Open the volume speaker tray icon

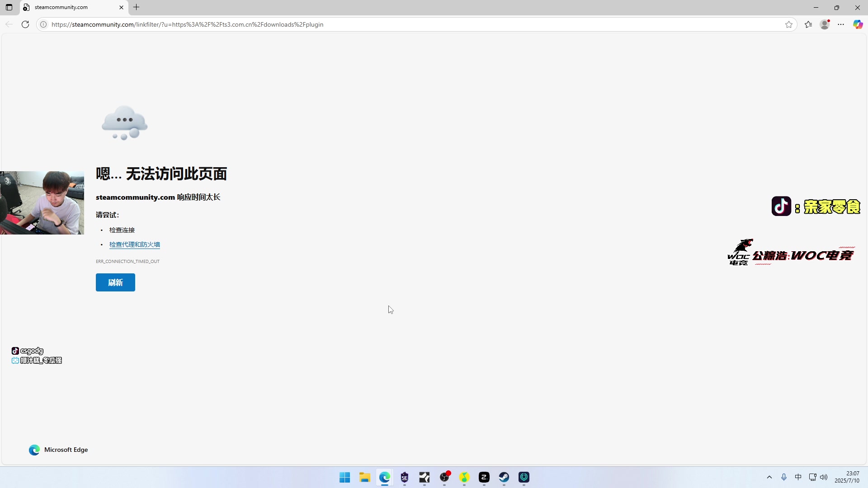tap(824, 477)
